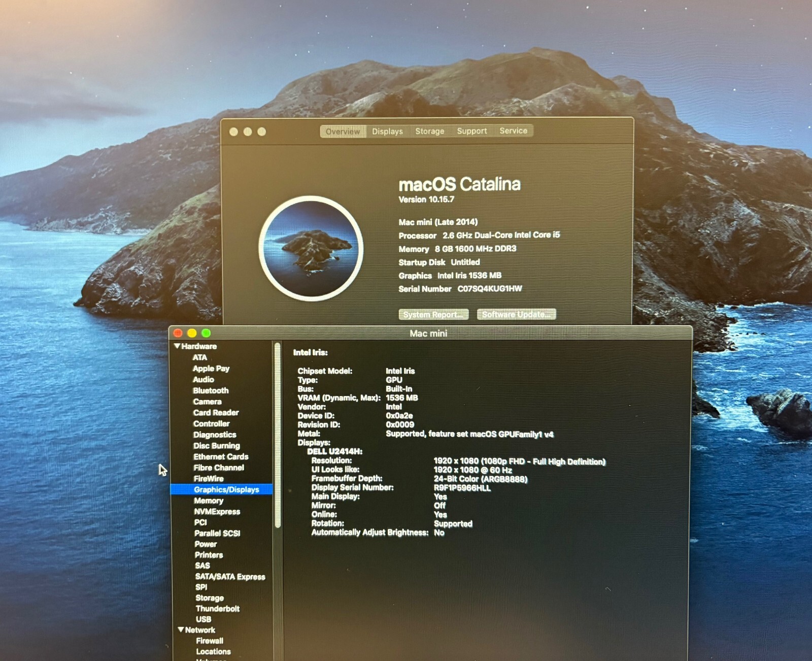Viewport: 812px width, 661px height.
Task: Click the System Report button
Action: pos(433,315)
